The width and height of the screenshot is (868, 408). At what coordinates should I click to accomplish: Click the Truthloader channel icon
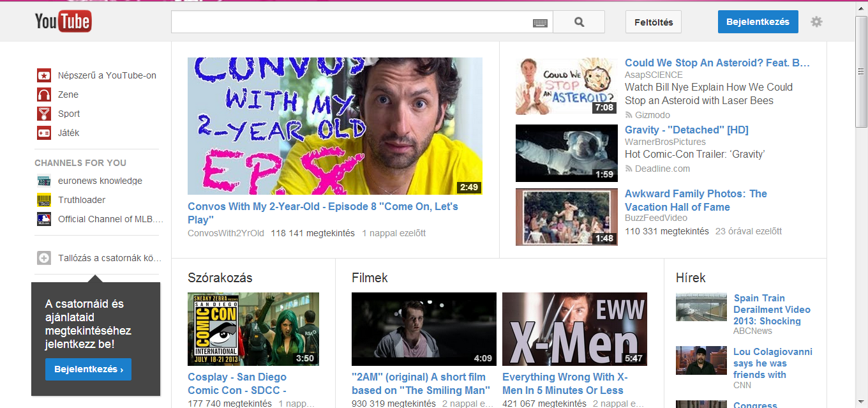tap(44, 200)
